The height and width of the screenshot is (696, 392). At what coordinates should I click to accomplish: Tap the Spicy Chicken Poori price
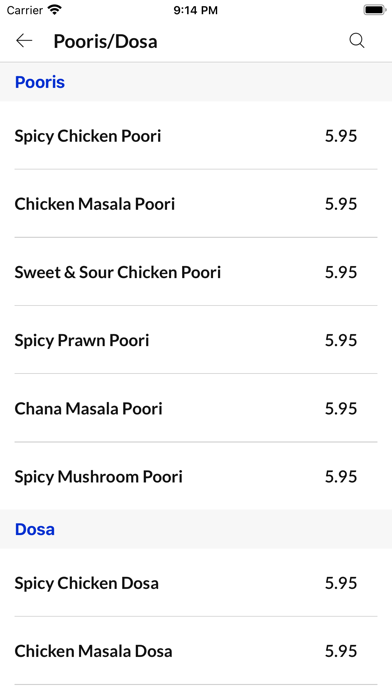pos(341,136)
